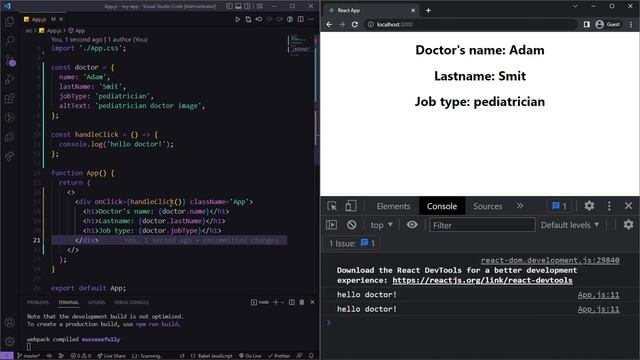Show more DevTools tabs with chevrons
Image resolution: width=640 pixels, height=360 pixels.
(520, 206)
